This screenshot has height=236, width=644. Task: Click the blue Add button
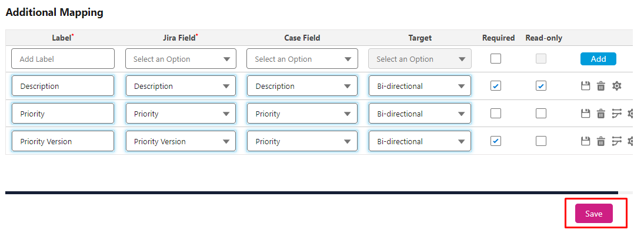[598, 59]
